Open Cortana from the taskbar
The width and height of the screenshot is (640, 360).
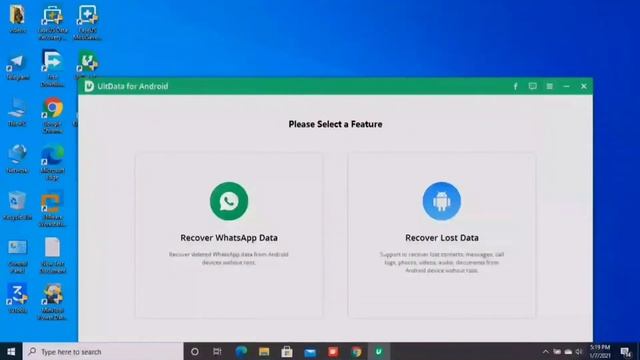pyautogui.click(x=195, y=351)
